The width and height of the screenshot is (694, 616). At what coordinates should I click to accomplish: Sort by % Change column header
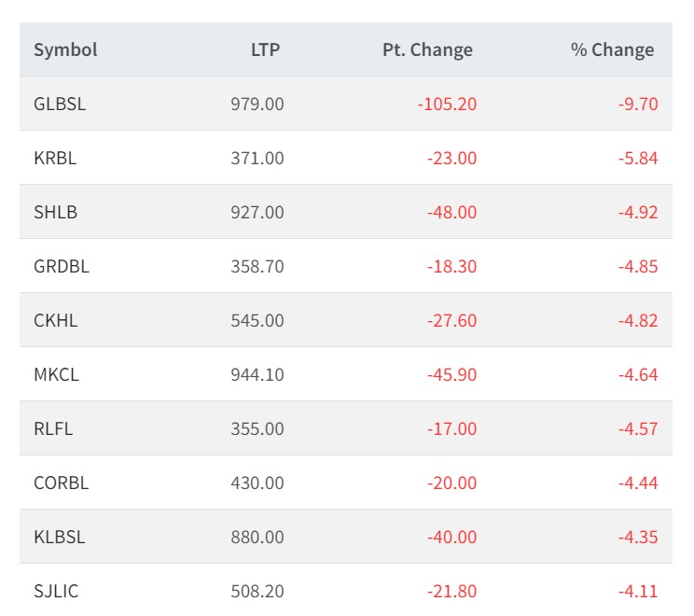612,50
